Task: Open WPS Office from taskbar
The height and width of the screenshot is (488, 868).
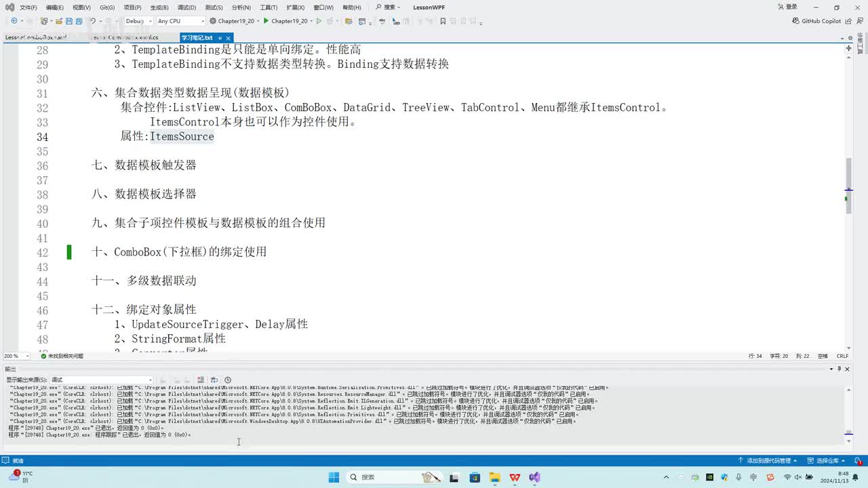Action: point(515,477)
